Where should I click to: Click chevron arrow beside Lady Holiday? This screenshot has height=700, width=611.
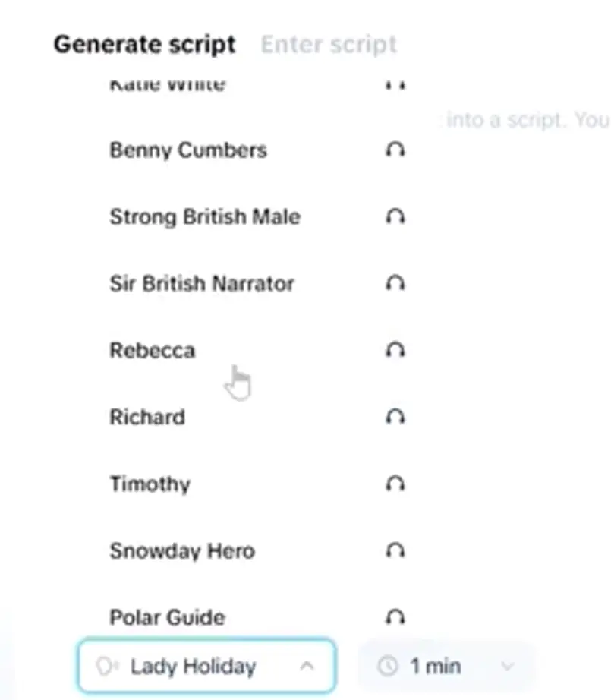click(x=307, y=667)
